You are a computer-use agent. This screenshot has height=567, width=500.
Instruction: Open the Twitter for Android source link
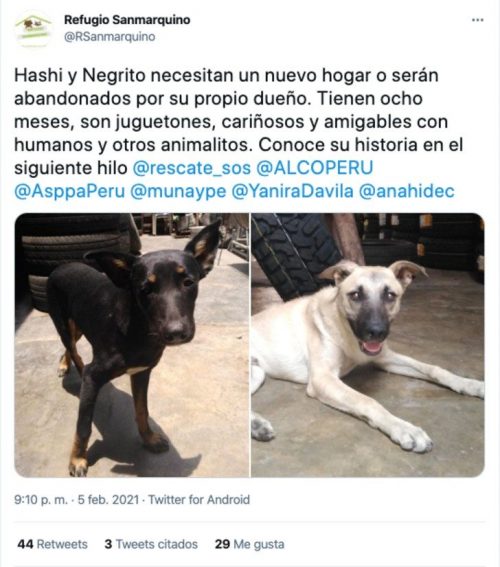(199, 500)
